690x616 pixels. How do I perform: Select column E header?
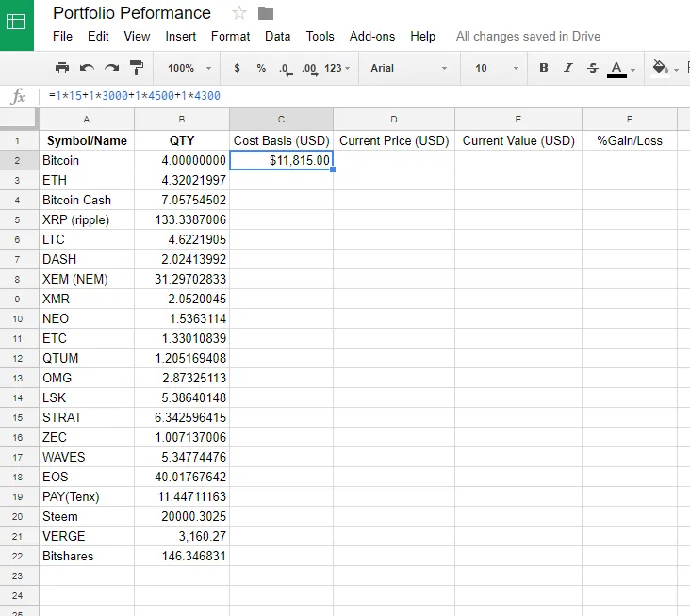[x=518, y=120]
